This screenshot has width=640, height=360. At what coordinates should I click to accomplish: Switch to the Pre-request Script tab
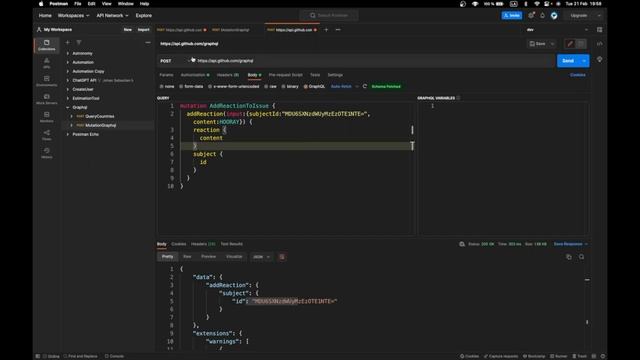tap(286, 75)
